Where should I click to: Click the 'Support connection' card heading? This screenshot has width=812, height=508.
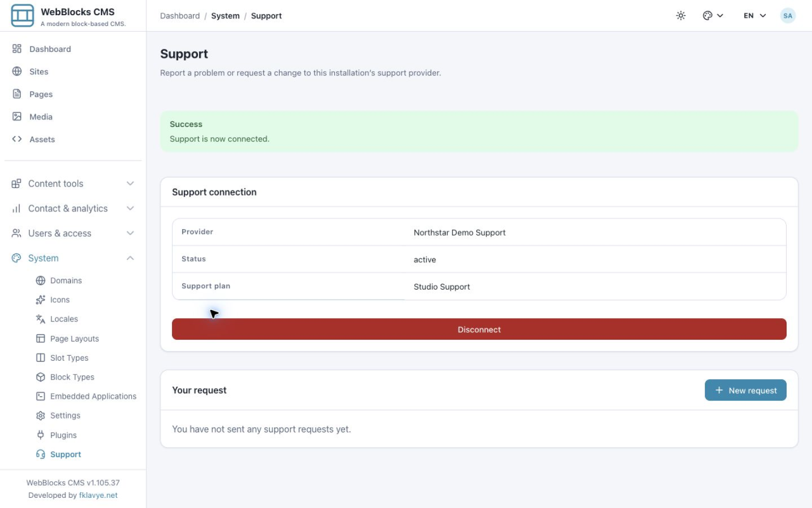coord(214,192)
